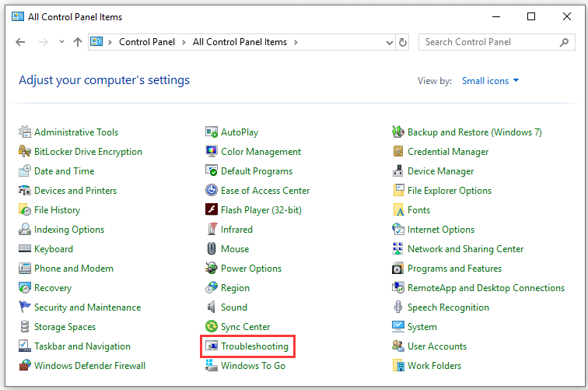Expand the chevron after Control Panel breadcrumb

(x=184, y=42)
